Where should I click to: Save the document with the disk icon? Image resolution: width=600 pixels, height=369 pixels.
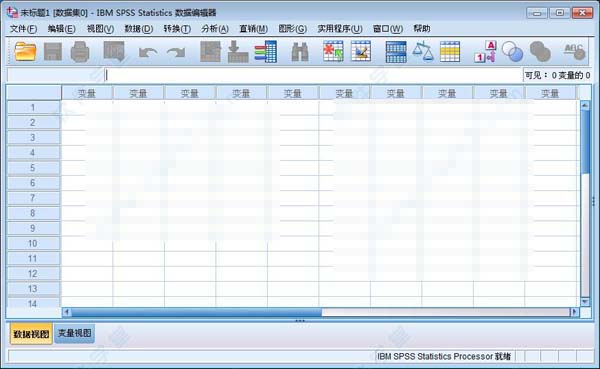click(x=53, y=52)
